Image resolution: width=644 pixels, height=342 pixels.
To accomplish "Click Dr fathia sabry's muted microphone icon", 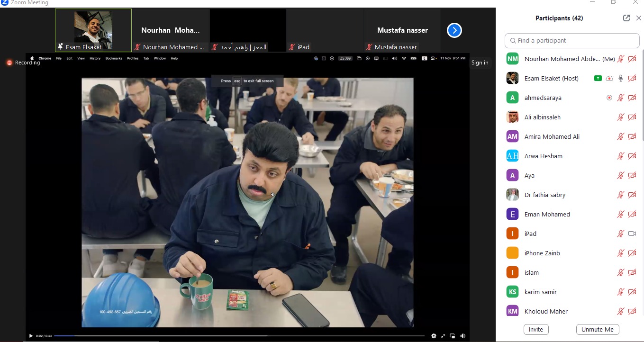I will click(x=620, y=195).
